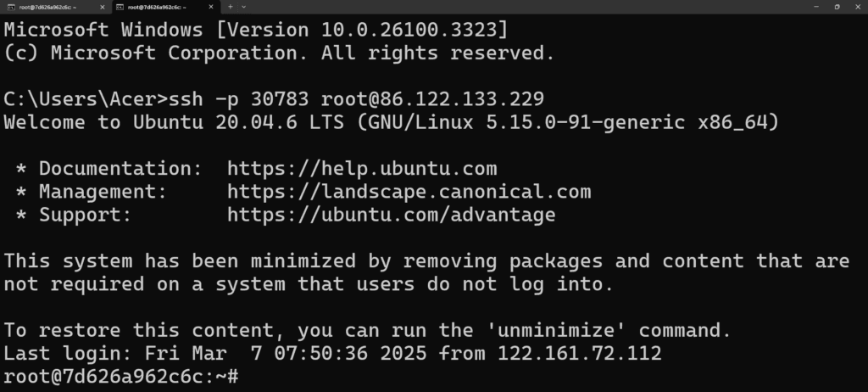Close the first terminal tab
This screenshot has height=392, width=868.
(x=102, y=7)
